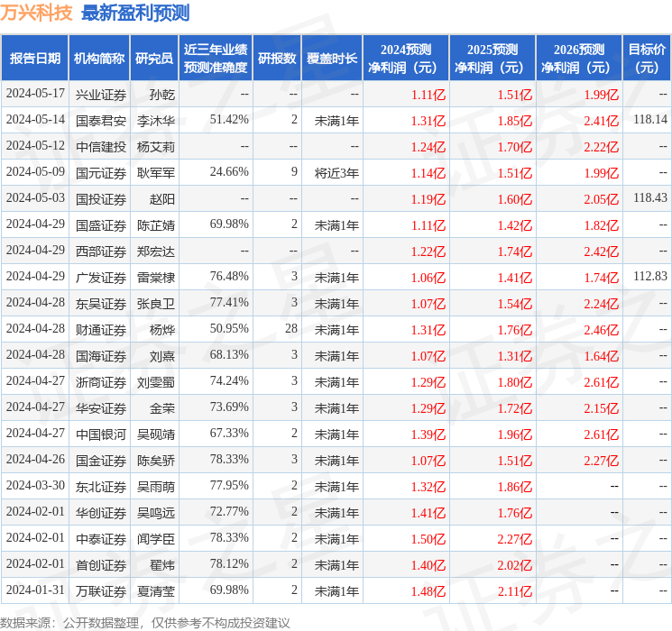Click report count 28 for 财通证券

click(291, 328)
